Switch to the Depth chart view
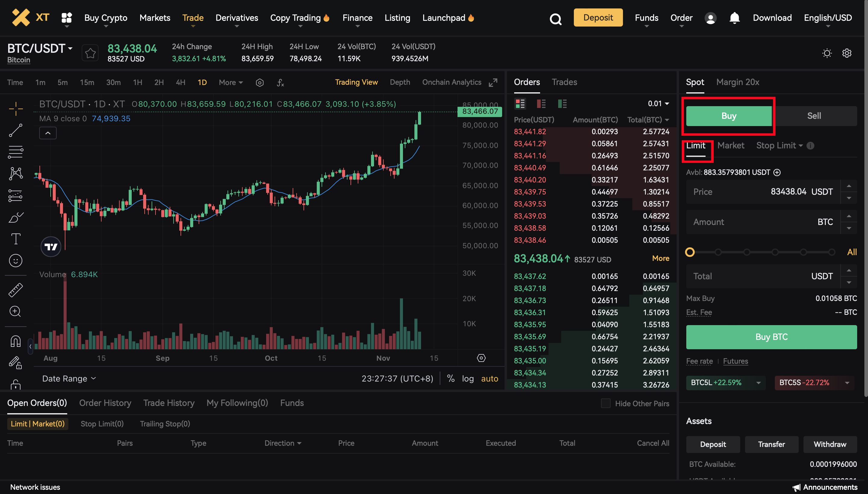 (400, 82)
